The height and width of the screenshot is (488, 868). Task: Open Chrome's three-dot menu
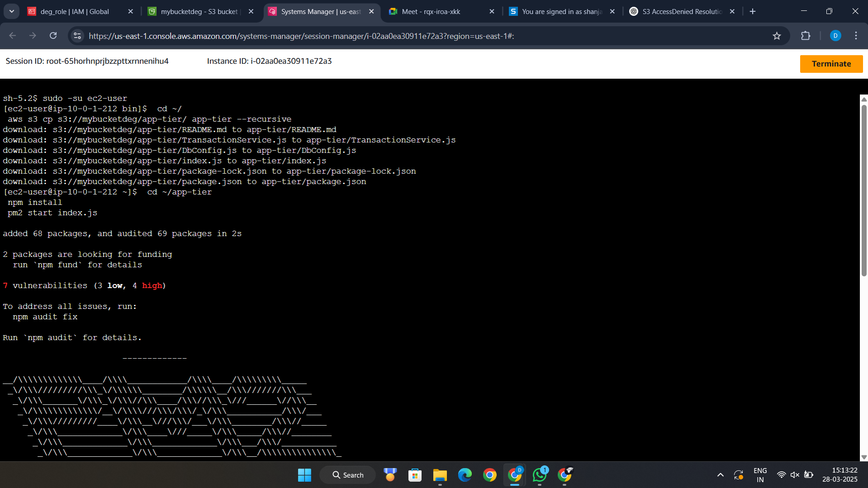pos(856,36)
